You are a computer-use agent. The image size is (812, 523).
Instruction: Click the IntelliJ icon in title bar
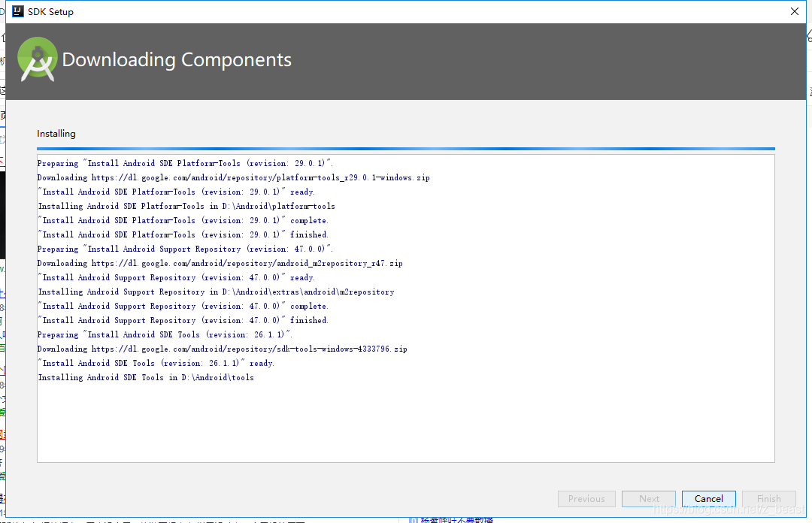(17, 11)
